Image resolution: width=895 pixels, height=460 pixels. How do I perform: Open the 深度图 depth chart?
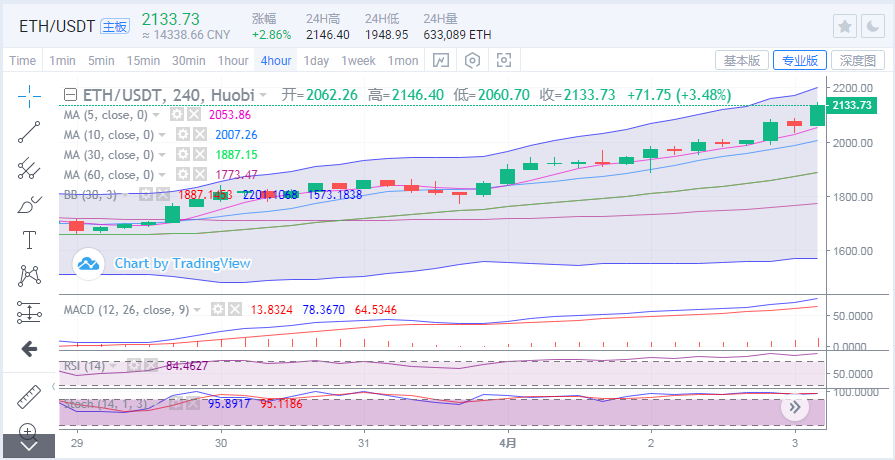pos(857,60)
